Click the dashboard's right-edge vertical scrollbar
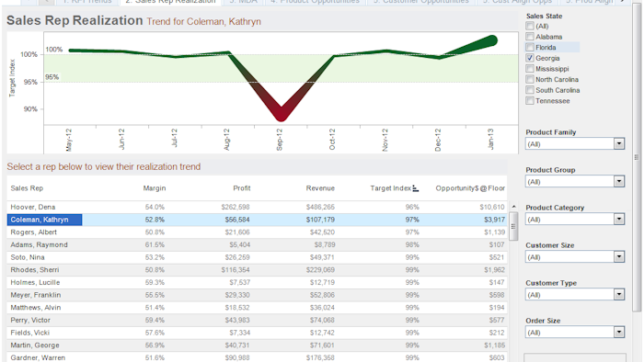 coord(637,157)
